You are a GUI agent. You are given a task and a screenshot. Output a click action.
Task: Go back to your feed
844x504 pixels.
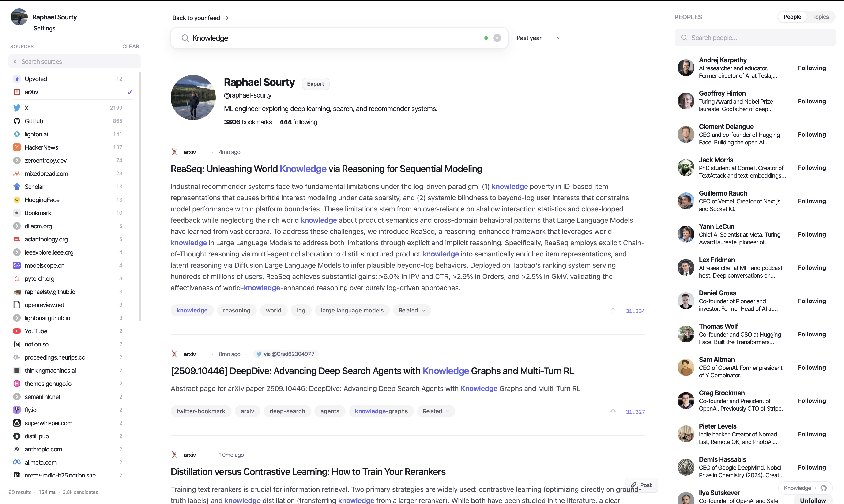tap(200, 18)
